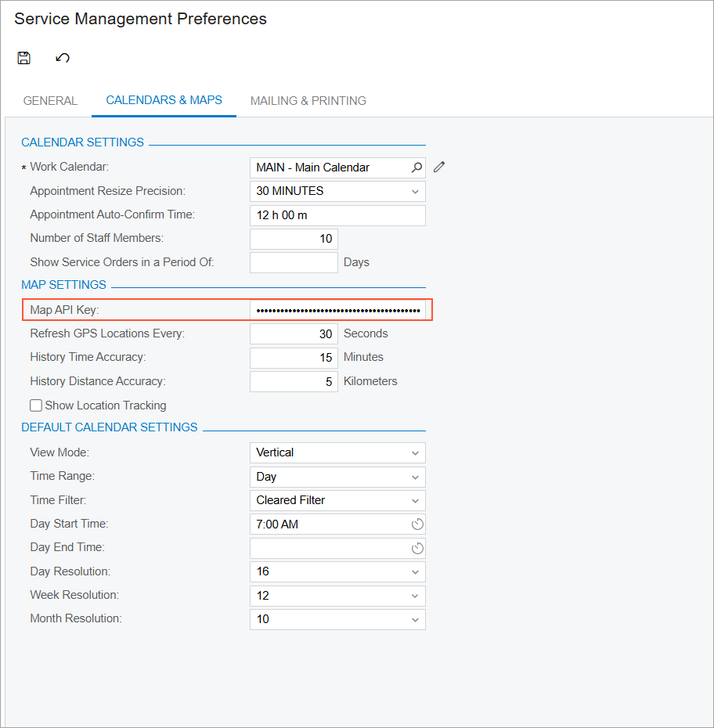Click pencil edit icon beside Work Calendar

(x=439, y=167)
